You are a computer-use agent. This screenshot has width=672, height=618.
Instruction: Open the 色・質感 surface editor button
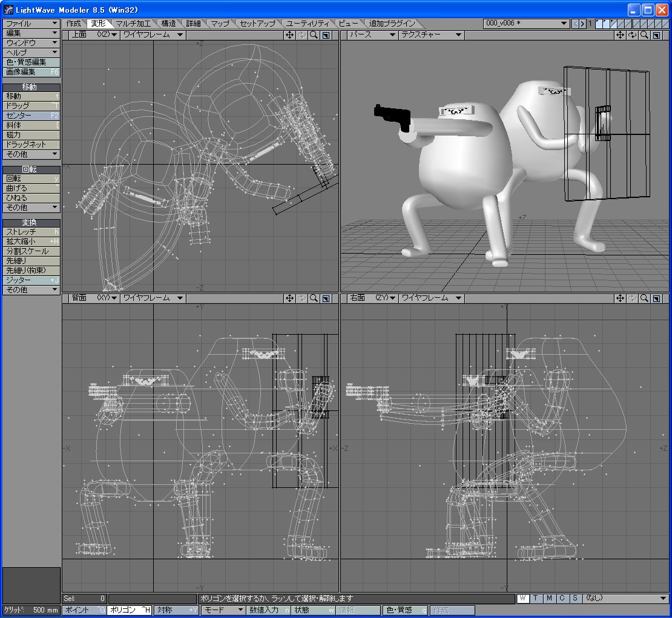pyautogui.click(x=405, y=610)
